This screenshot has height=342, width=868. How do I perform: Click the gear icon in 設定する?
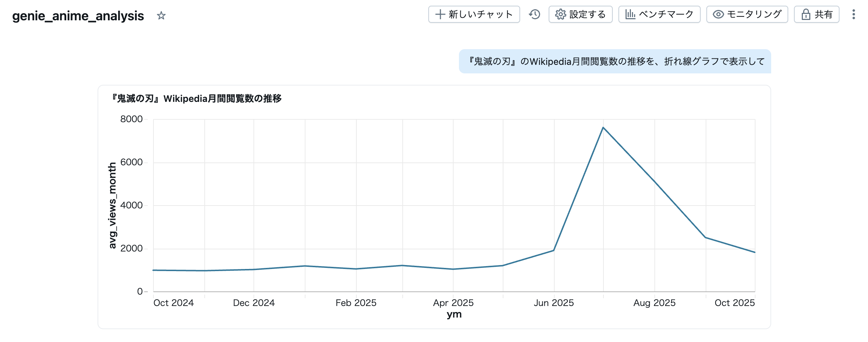click(x=560, y=14)
